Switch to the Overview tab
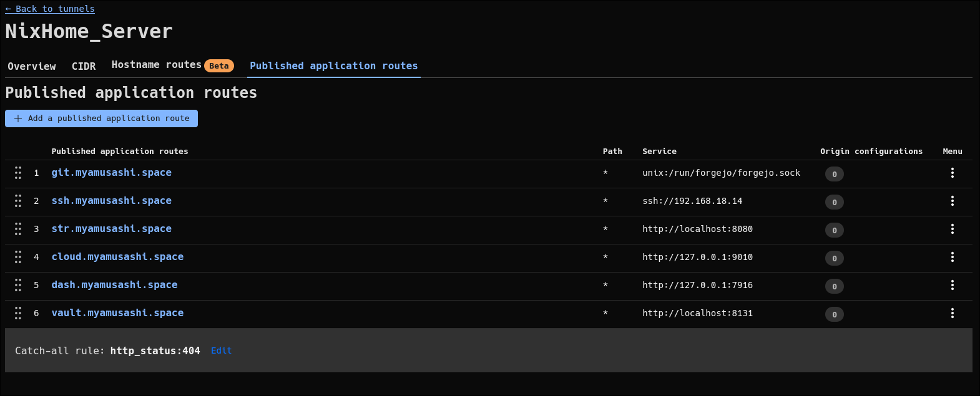 point(32,66)
